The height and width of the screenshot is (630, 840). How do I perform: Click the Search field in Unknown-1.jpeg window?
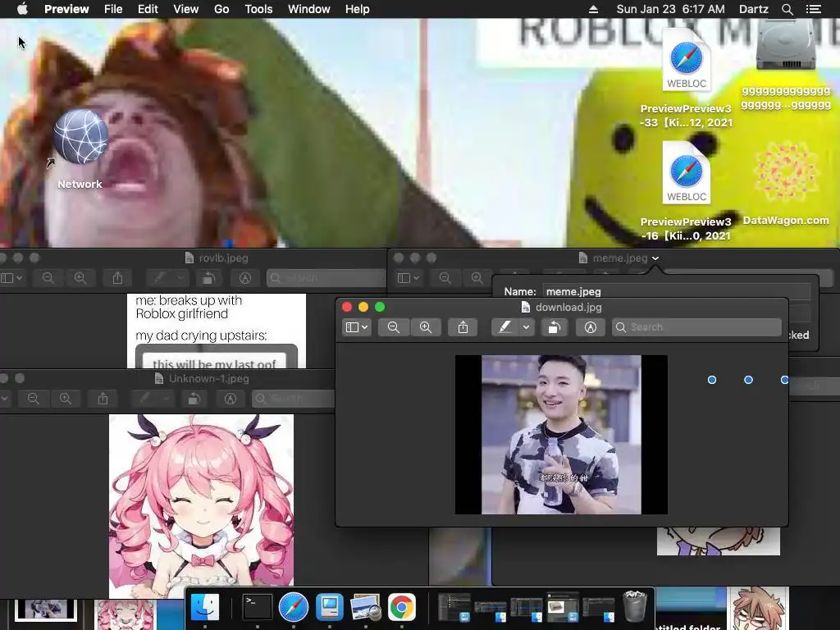tap(294, 399)
